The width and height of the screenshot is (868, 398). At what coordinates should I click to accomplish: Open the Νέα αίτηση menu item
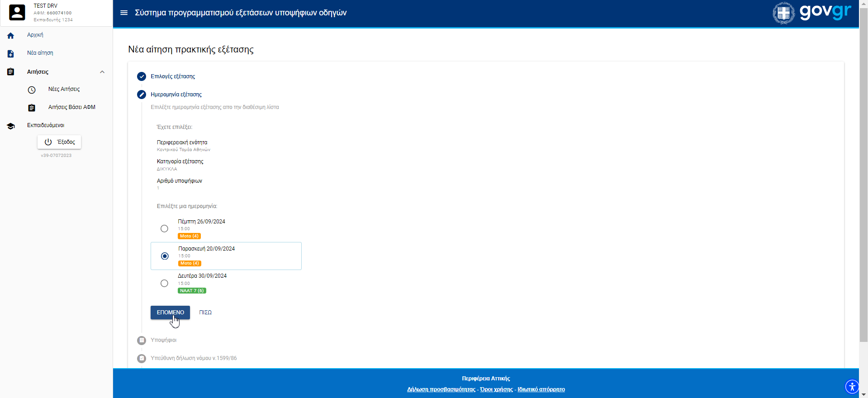coord(40,53)
